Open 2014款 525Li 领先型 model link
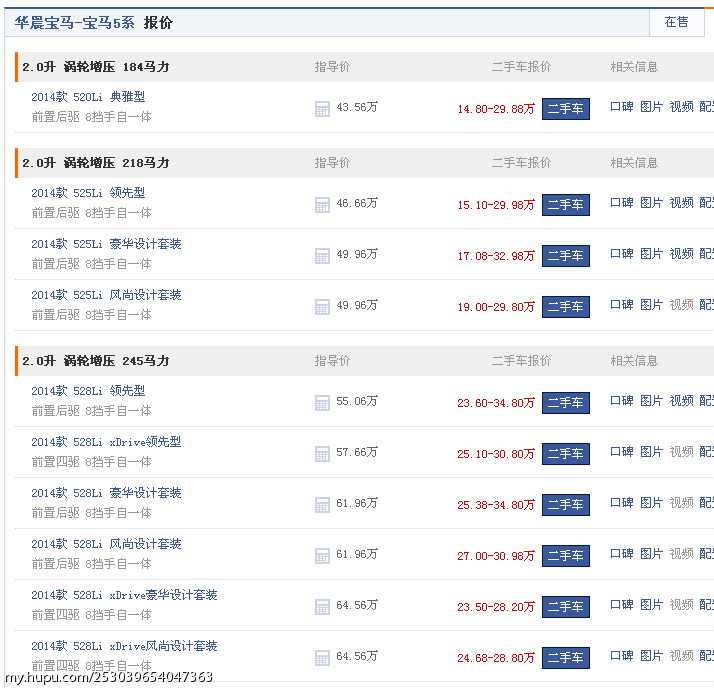This screenshot has width=714, height=688. 88,193
